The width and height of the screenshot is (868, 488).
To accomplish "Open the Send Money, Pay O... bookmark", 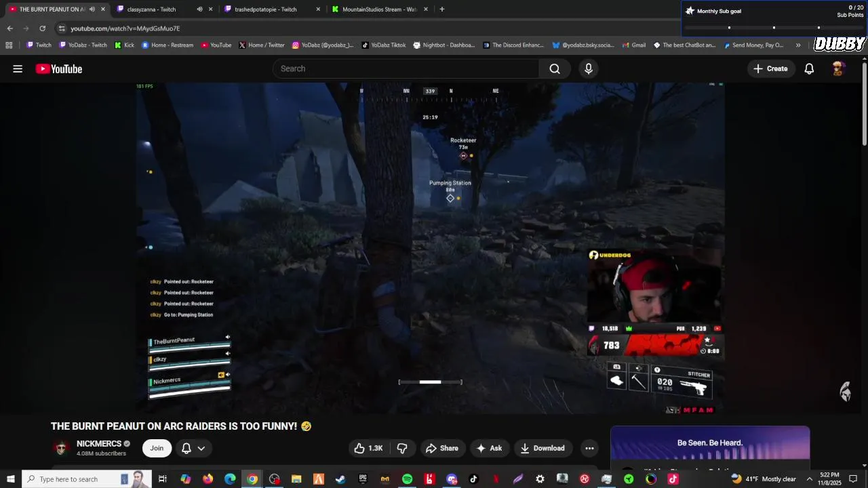I will 753,45.
